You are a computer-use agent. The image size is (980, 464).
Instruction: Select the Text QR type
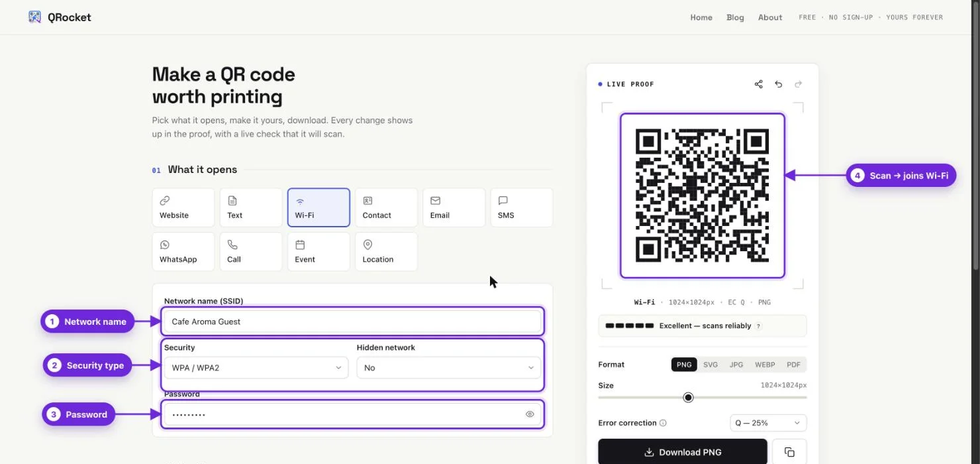(x=251, y=207)
